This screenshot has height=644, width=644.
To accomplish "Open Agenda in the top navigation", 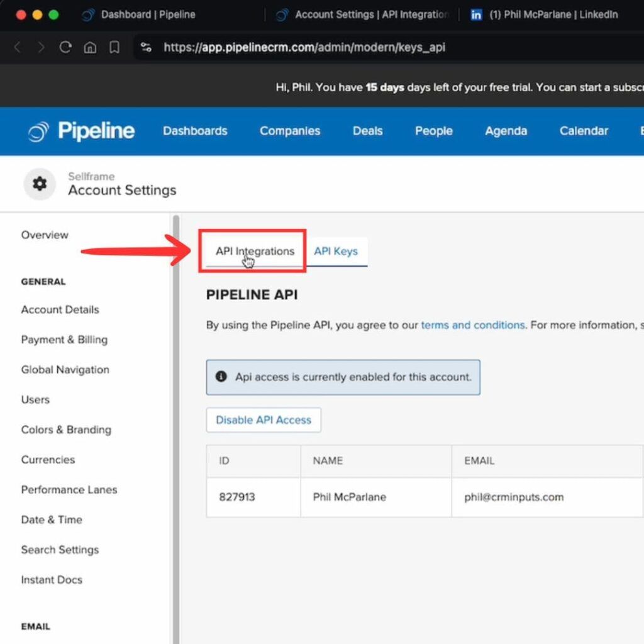I will [506, 131].
